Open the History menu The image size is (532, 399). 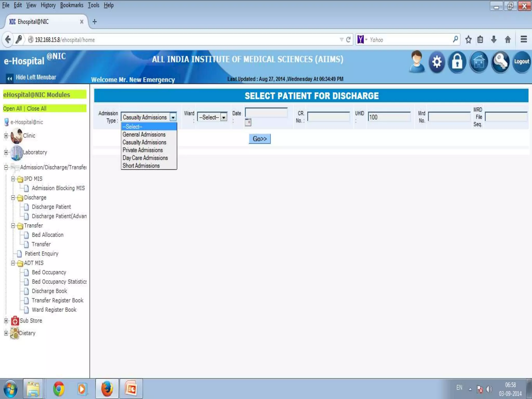point(48,5)
